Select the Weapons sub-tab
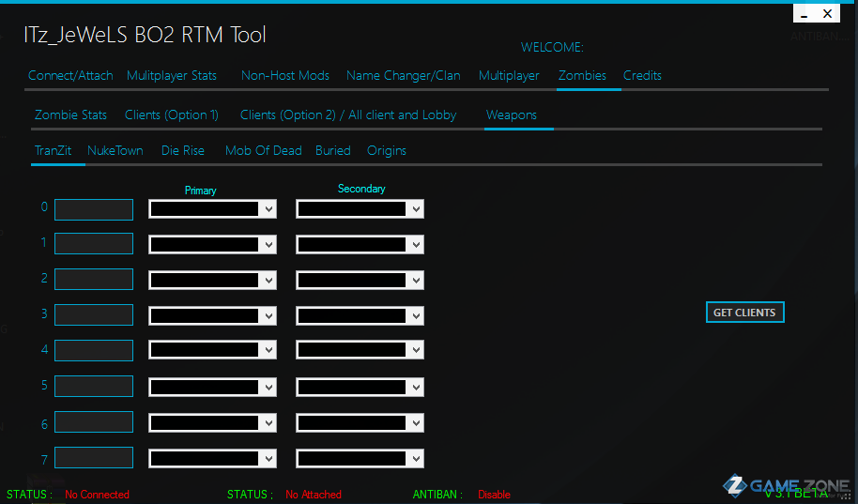The height and width of the screenshot is (504, 858). [512, 115]
